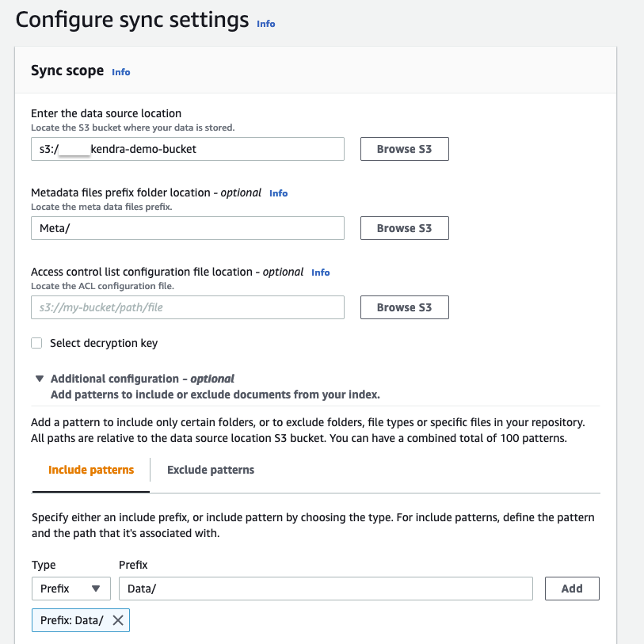Click the Additional configuration - optional heading
644x644 pixels.
coord(143,379)
